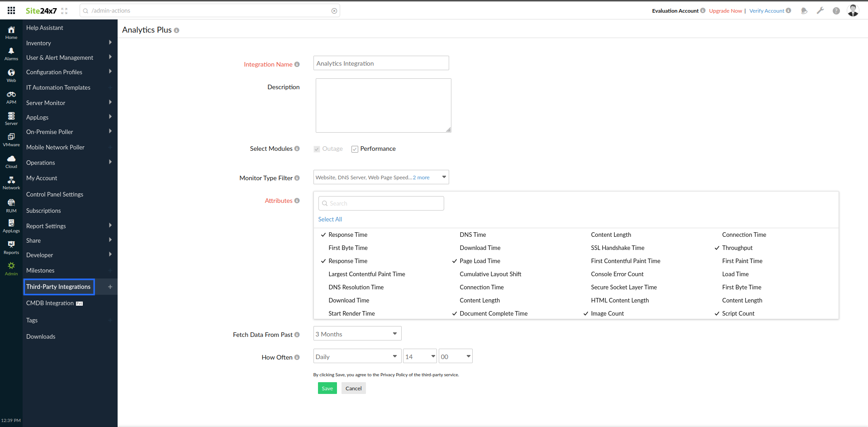Open the Privacy Policy link

[394, 375]
